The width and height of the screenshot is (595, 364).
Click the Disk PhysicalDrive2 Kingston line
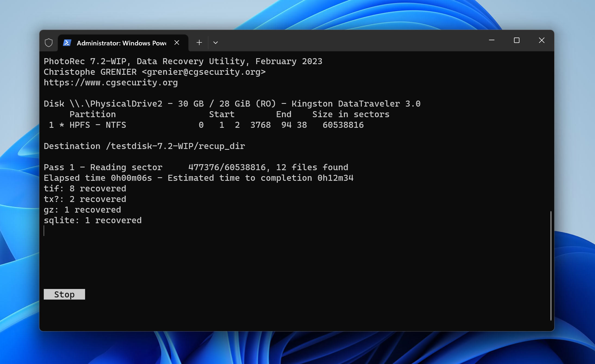232,104
